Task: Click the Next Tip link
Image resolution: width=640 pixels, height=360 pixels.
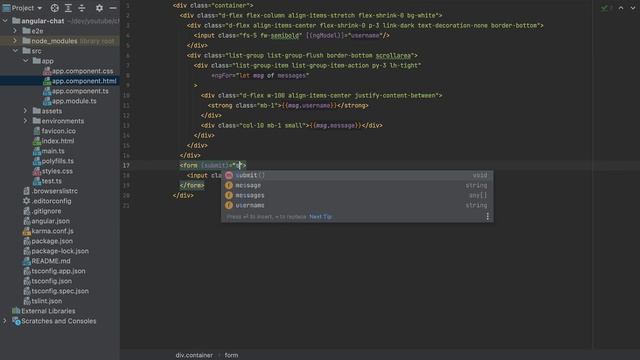Action: tap(320, 217)
